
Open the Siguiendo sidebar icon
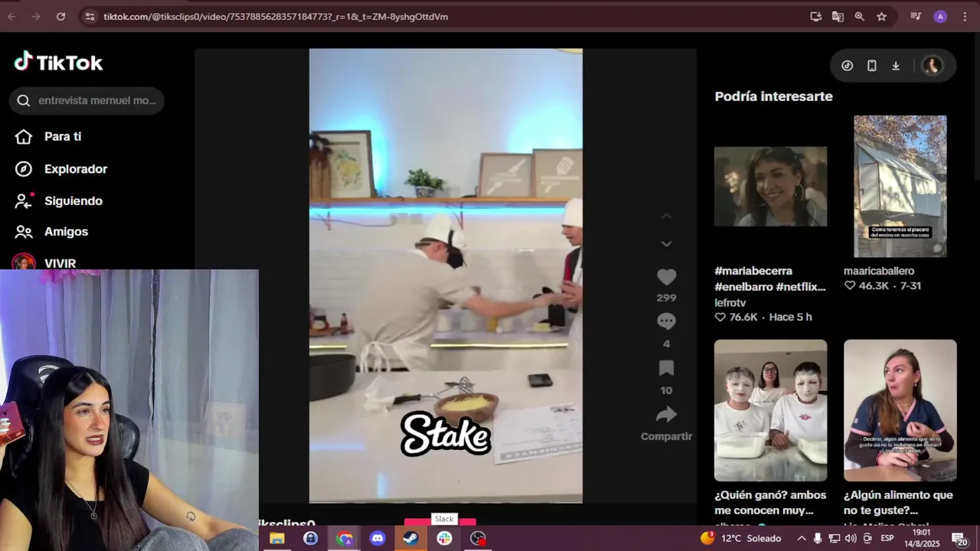24,201
